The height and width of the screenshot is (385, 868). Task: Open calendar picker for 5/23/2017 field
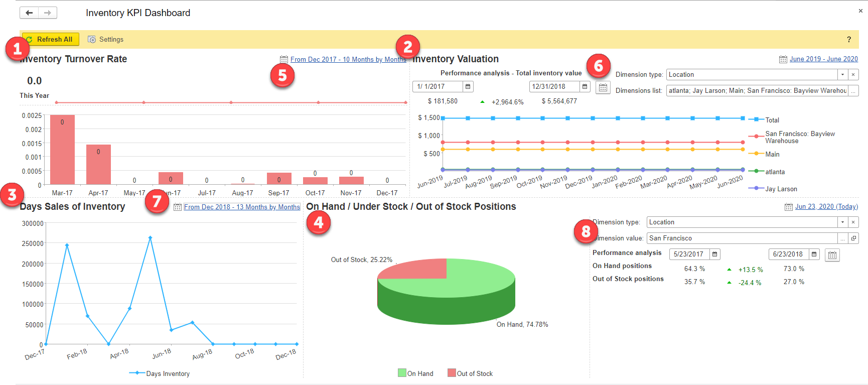(x=715, y=254)
